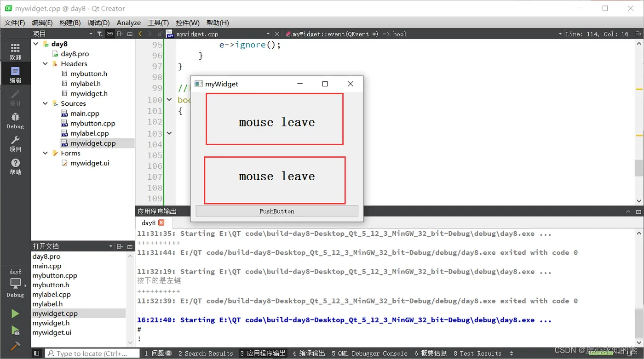Open the Analyze menu
The width and height of the screenshot is (644, 359).
point(129,23)
